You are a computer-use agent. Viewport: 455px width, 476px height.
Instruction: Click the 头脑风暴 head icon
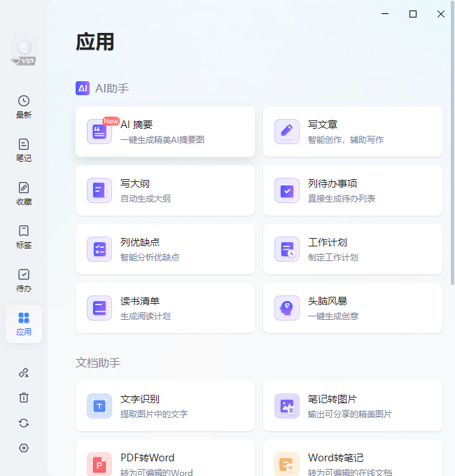click(x=287, y=308)
